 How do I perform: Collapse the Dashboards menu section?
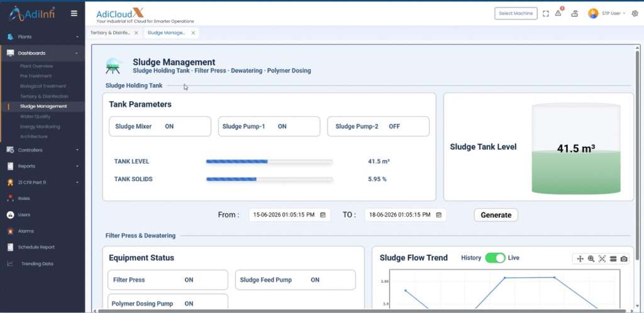(x=42, y=53)
